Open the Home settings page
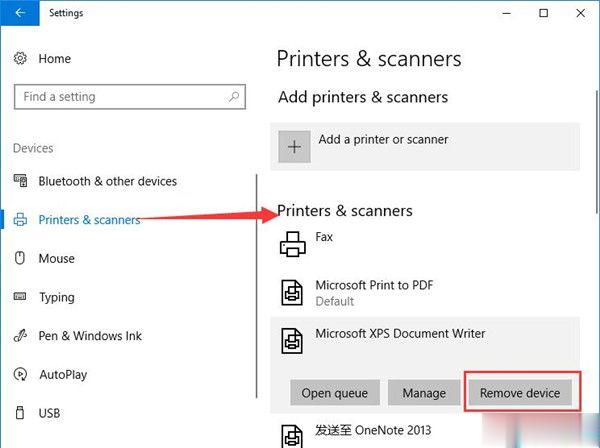The image size is (600, 448). point(54,59)
